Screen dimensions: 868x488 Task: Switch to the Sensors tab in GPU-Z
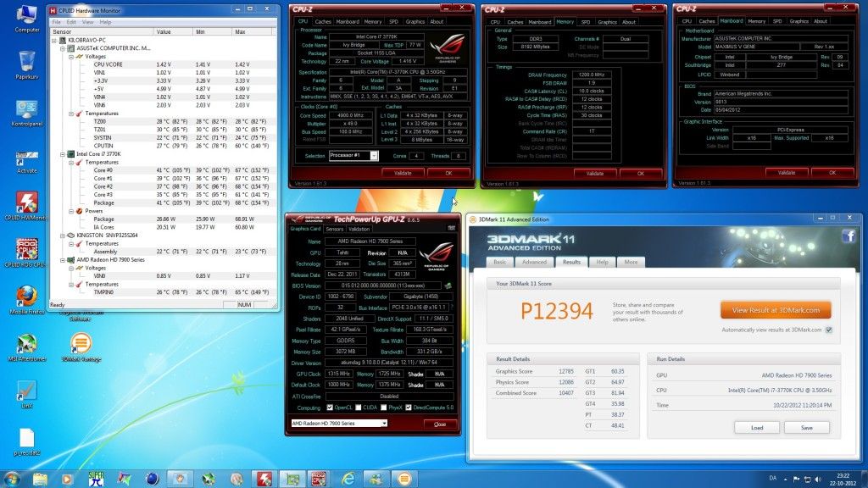(334, 229)
